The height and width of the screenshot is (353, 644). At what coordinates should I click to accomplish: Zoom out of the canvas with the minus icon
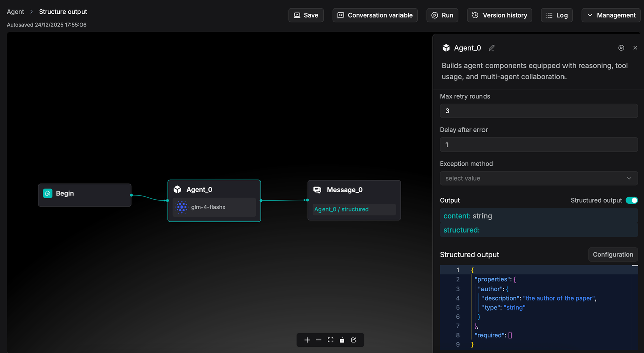tap(319, 340)
